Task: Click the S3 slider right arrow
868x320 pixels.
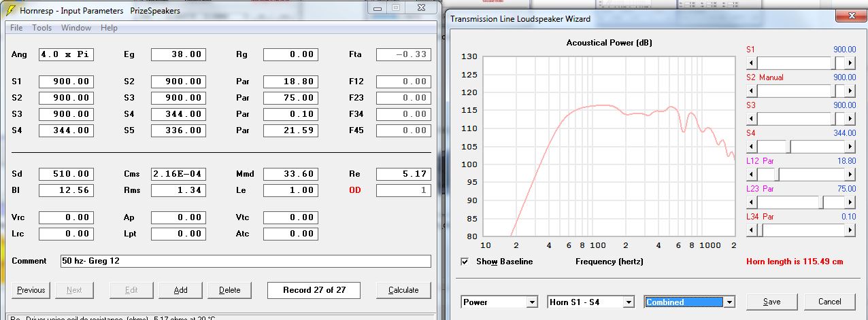Action: [851, 118]
